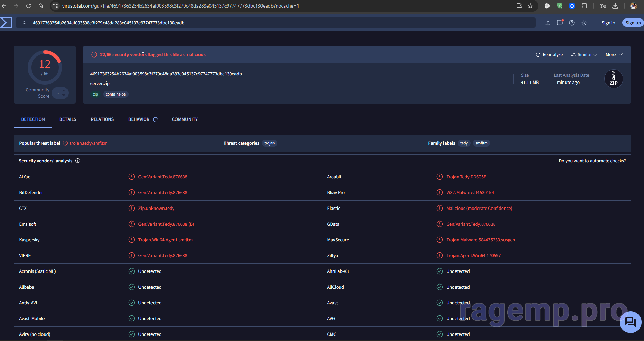The width and height of the screenshot is (644, 341).
Task: Click the AhnLab-V3 undetected checkmark icon
Action: click(440, 271)
